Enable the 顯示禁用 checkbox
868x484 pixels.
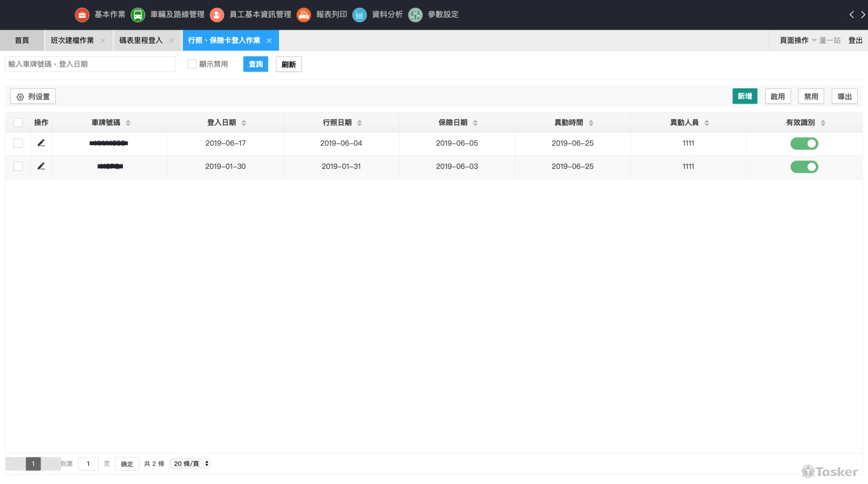point(192,64)
